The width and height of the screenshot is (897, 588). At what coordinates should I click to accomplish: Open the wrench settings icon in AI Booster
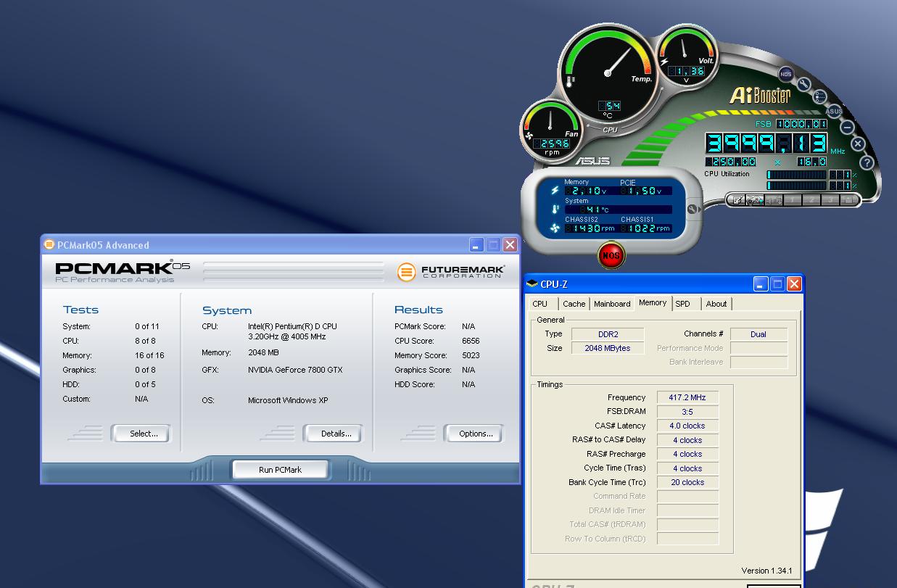[x=804, y=84]
